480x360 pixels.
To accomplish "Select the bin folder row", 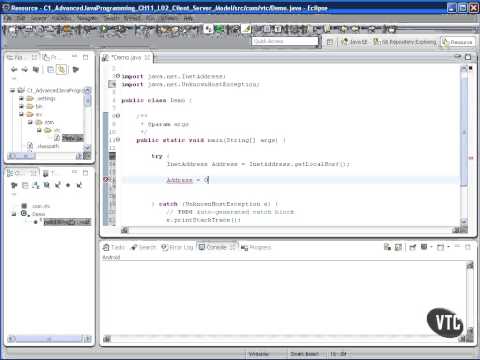I will pyautogui.click(x=34, y=106).
